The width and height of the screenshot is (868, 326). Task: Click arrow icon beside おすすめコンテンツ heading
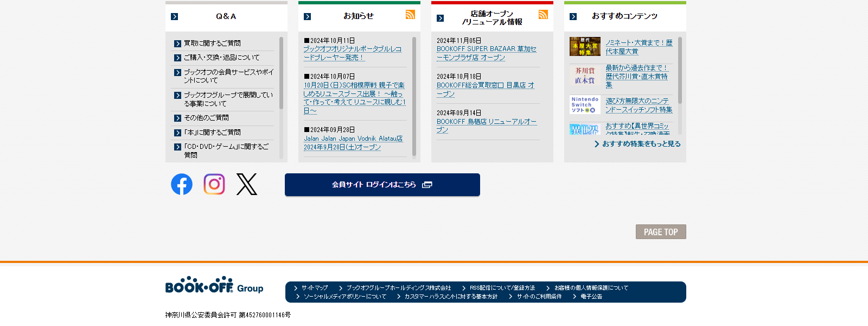pos(573,17)
